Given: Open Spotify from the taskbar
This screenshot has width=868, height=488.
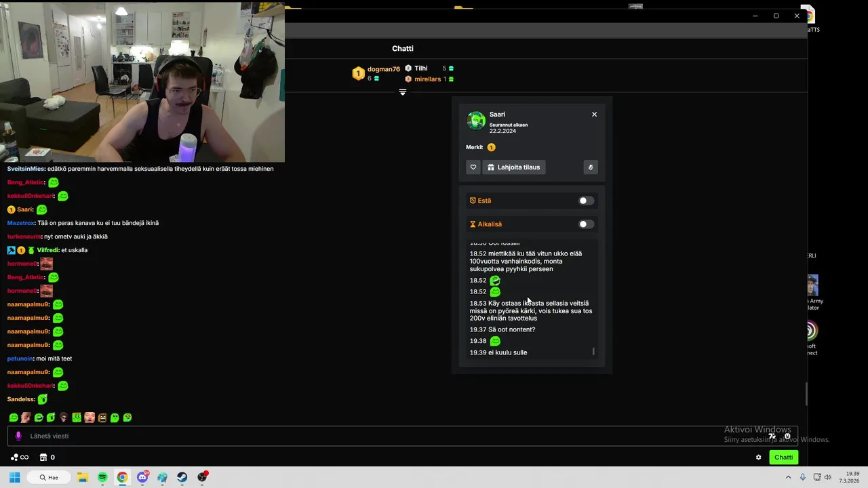Looking at the screenshot, I should (102, 477).
